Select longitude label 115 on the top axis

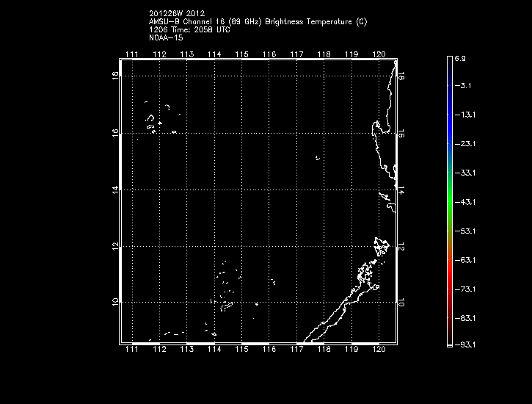point(241,54)
